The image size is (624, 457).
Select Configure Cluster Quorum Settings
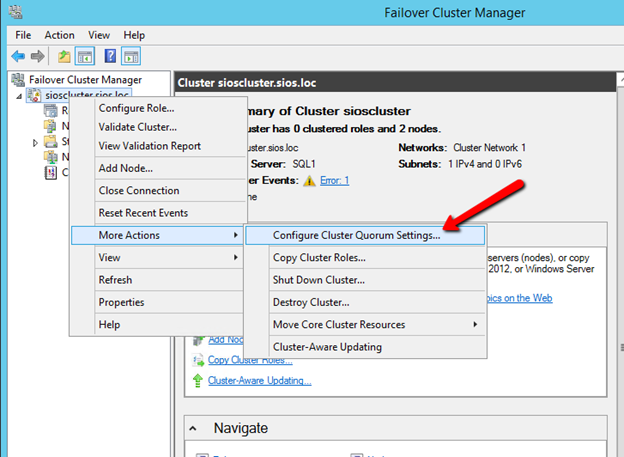pyautogui.click(x=356, y=236)
